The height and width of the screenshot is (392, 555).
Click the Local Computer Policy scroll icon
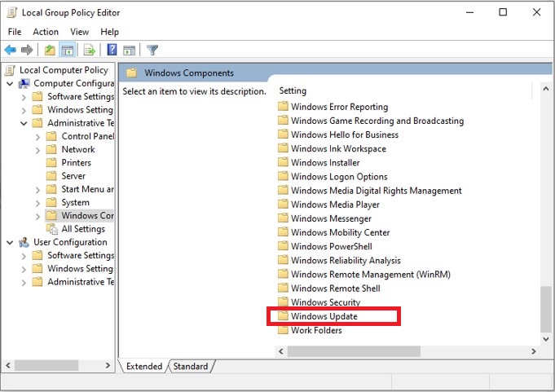(11, 70)
